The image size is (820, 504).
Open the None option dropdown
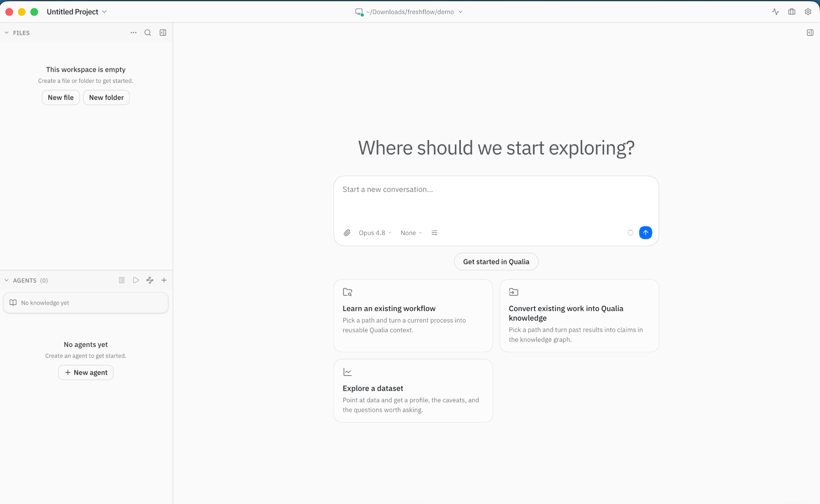pyautogui.click(x=411, y=233)
